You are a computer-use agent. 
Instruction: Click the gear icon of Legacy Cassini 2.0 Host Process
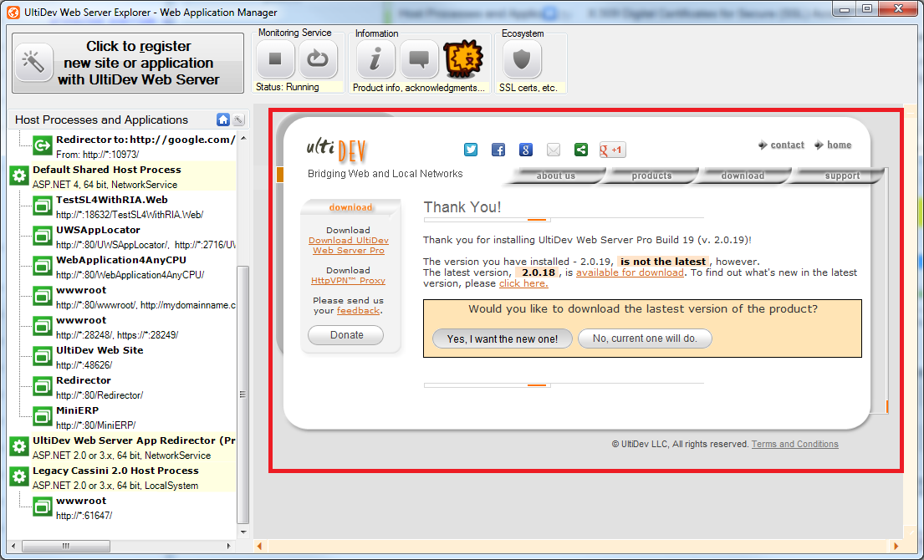pyautogui.click(x=19, y=476)
